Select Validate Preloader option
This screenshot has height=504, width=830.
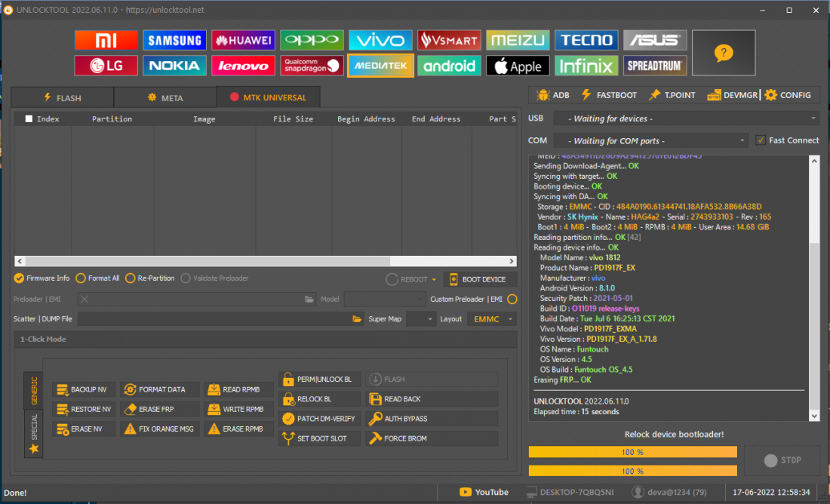coord(214,278)
